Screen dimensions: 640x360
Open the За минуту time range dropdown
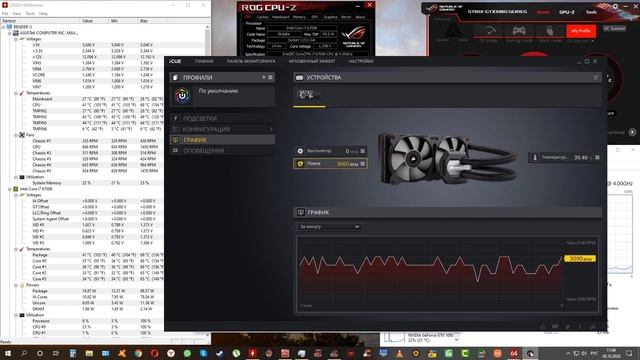pyautogui.click(x=330, y=227)
